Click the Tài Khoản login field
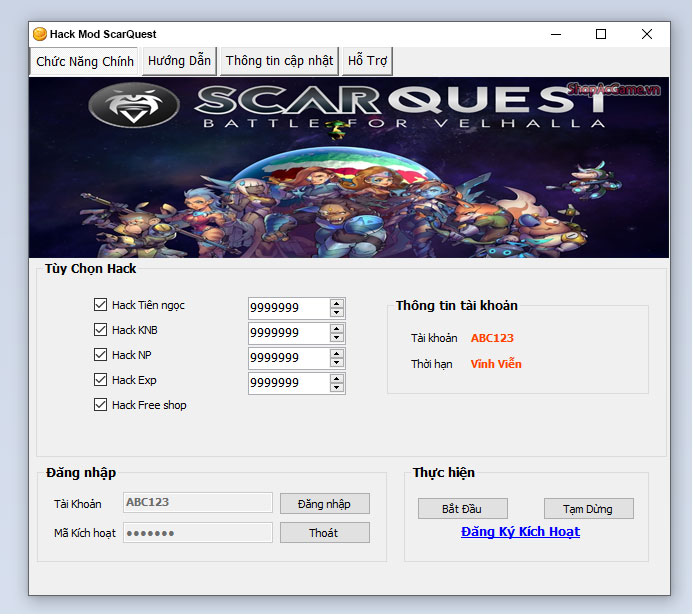693x616 pixels. (198, 503)
